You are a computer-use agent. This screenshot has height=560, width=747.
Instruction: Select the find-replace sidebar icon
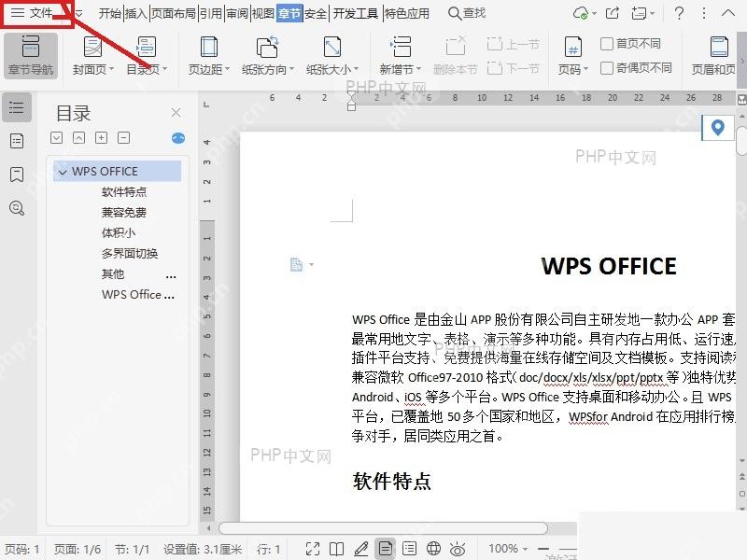[17, 208]
